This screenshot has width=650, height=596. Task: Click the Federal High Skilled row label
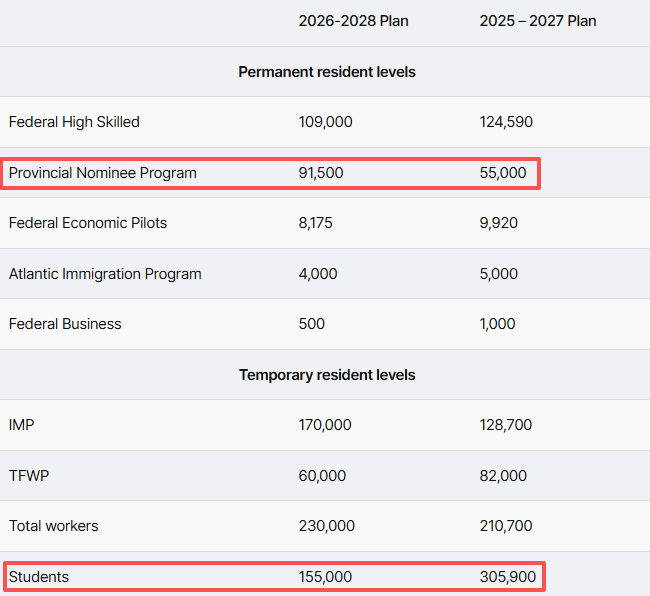[x=74, y=122]
